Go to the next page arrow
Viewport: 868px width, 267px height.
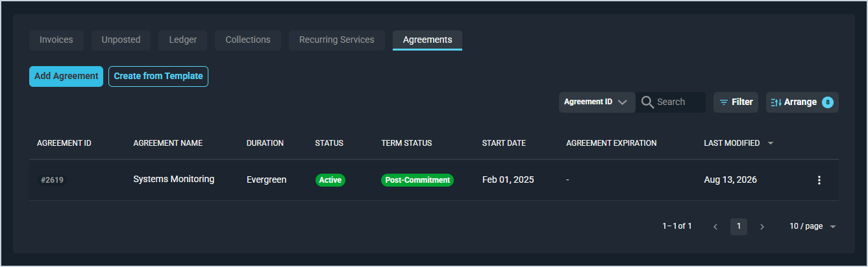point(762,227)
